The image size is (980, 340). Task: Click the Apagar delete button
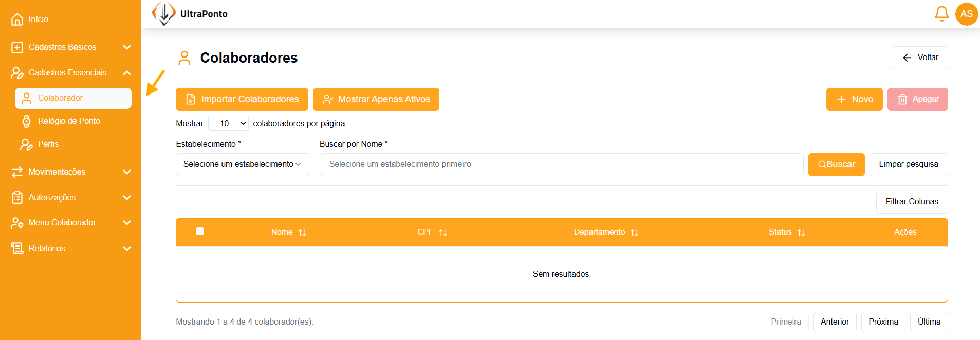(917, 99)
